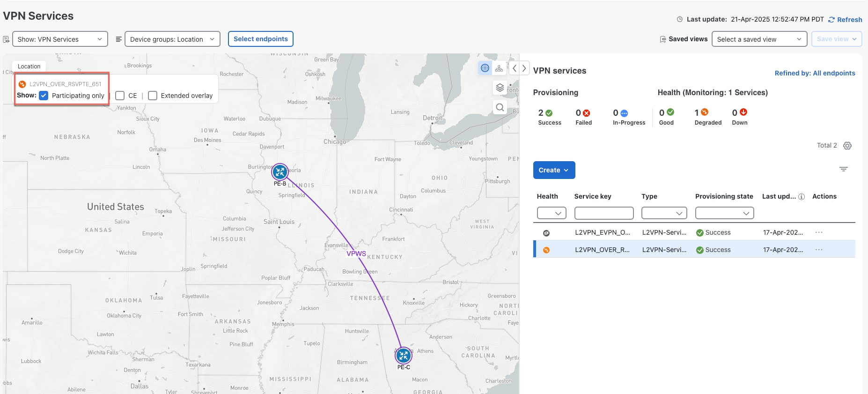
Task: Click the Select endpoints button
Action: click(x=260, y=39)
